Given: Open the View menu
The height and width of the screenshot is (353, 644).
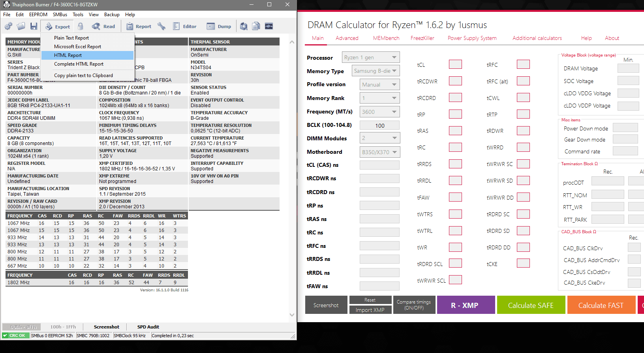Looking at the screenshot, I should (x=94, y=15).
